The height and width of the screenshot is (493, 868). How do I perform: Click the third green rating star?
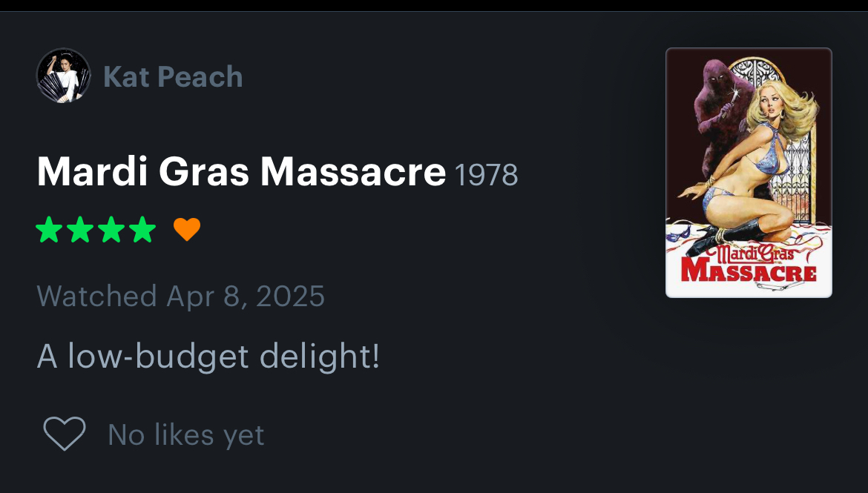click(112, 229)
